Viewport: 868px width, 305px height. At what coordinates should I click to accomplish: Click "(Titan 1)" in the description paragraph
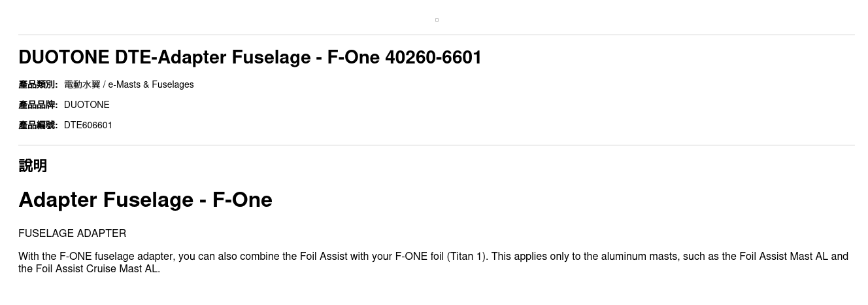pos(467,257)
